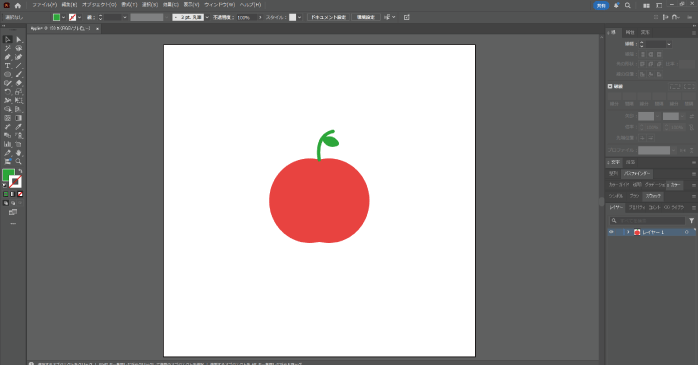This screenshot has height=365, width=698.
Task: Select the Ellipse shape tool
Action: [8, 74]
